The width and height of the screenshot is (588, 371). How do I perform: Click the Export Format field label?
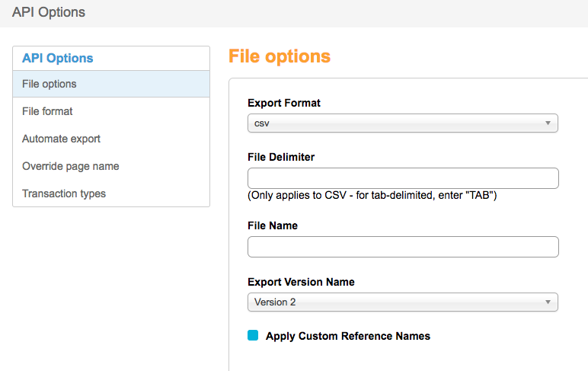click(x=284, y=103)
